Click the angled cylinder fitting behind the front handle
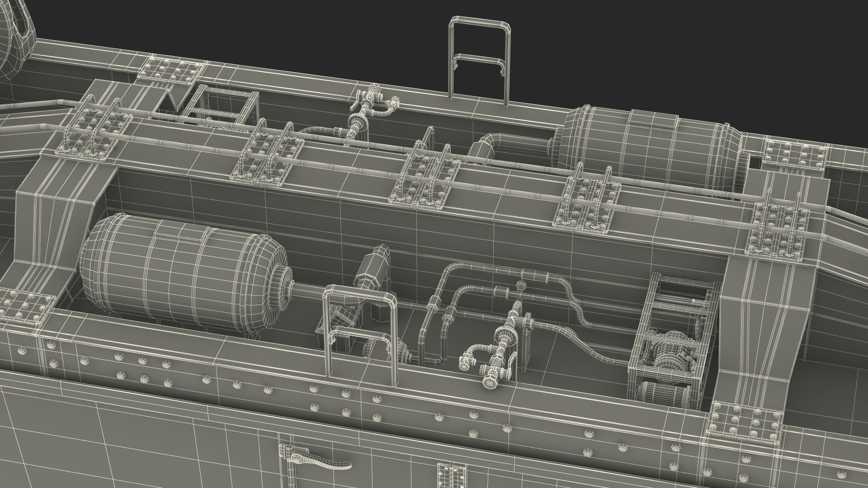 [371, 267]
